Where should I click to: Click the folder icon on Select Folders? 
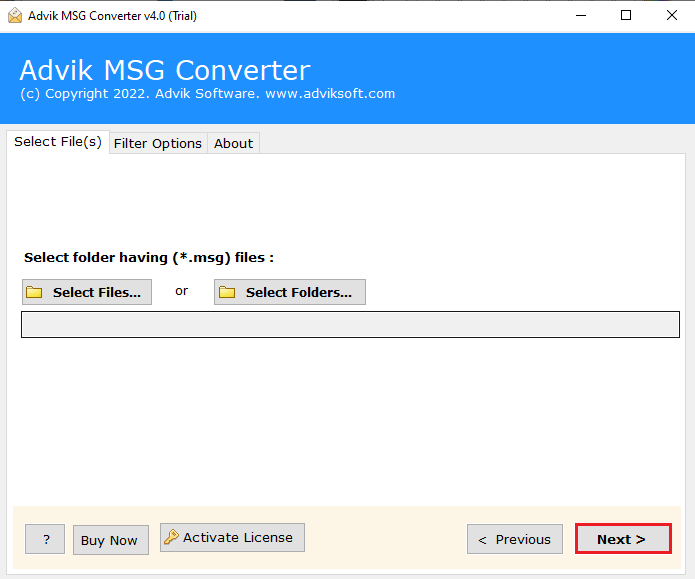coord(227,292)
